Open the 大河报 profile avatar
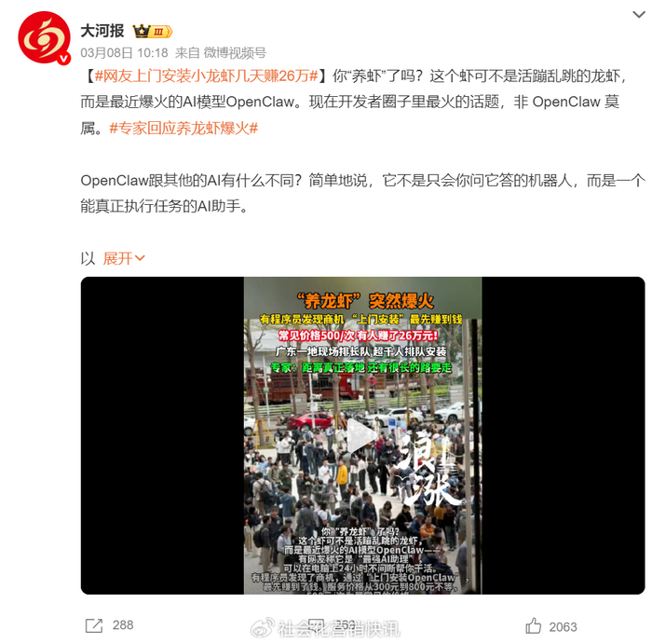Viewport: 652px width, 644px height. point(44,37)
